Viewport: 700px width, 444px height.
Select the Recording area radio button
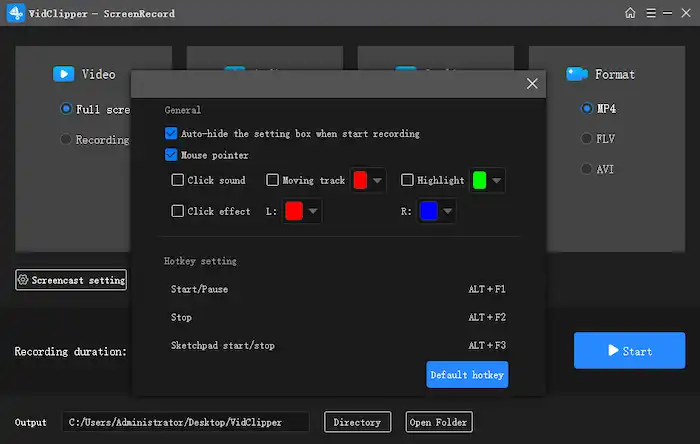(x=66, y=139)
